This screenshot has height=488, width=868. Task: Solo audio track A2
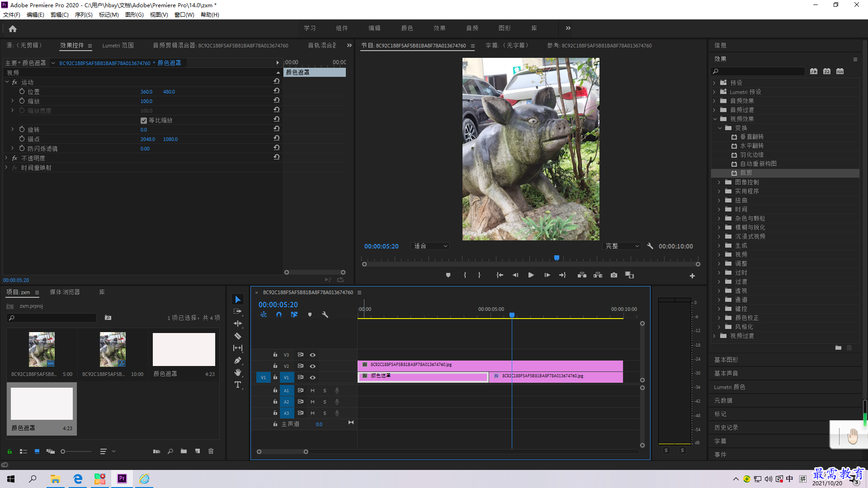coord(325,402)
